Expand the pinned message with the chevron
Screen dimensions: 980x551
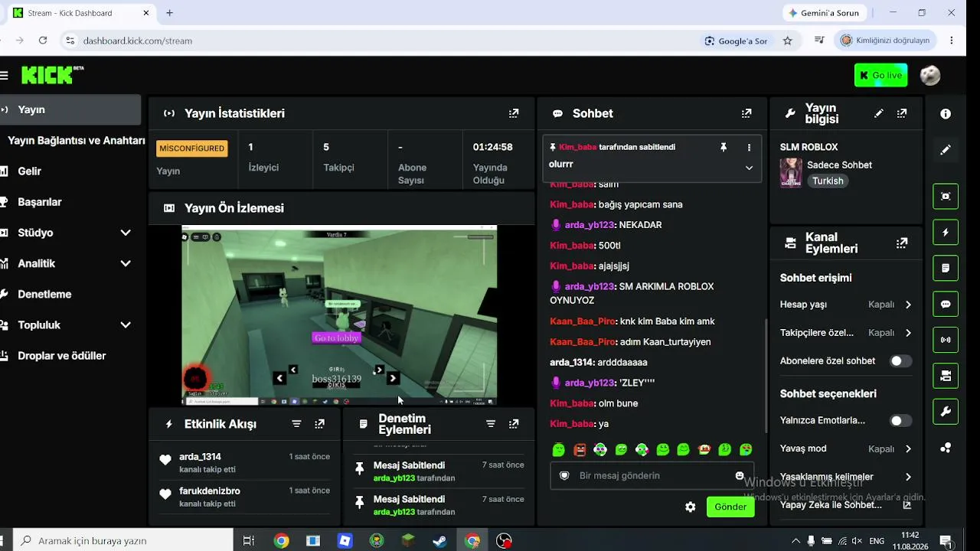pyautogui.click(x=749, y=168)
